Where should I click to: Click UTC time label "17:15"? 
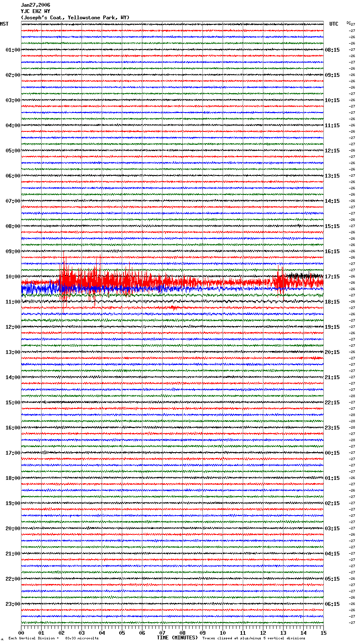tap(332, 277)
